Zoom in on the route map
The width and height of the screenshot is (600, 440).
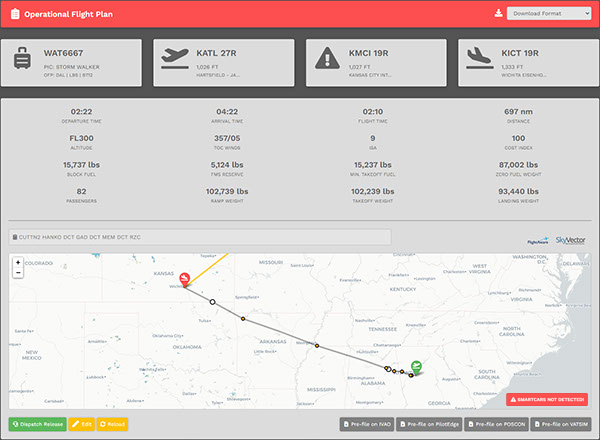tap(18, 262)
